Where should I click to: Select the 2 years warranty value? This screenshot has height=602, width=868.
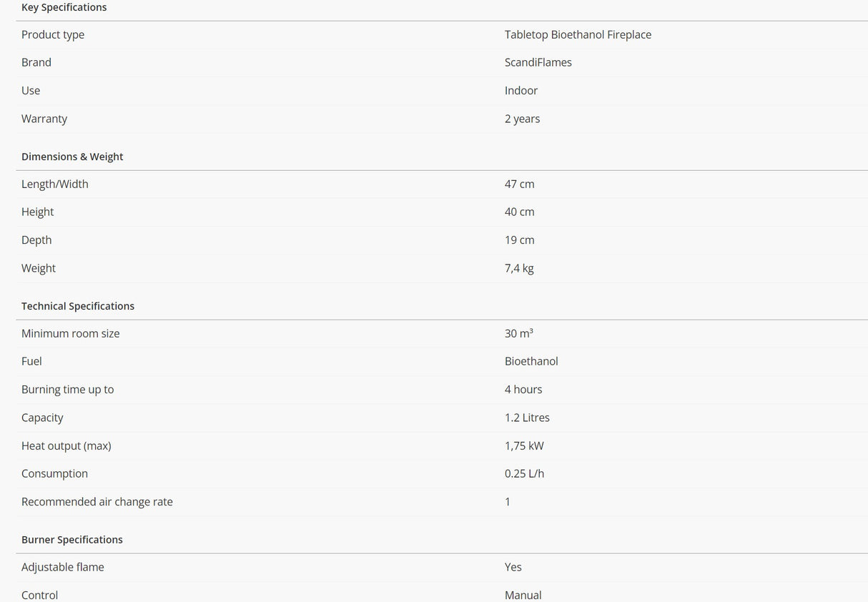pyautogui.click(x=522, y=119)
